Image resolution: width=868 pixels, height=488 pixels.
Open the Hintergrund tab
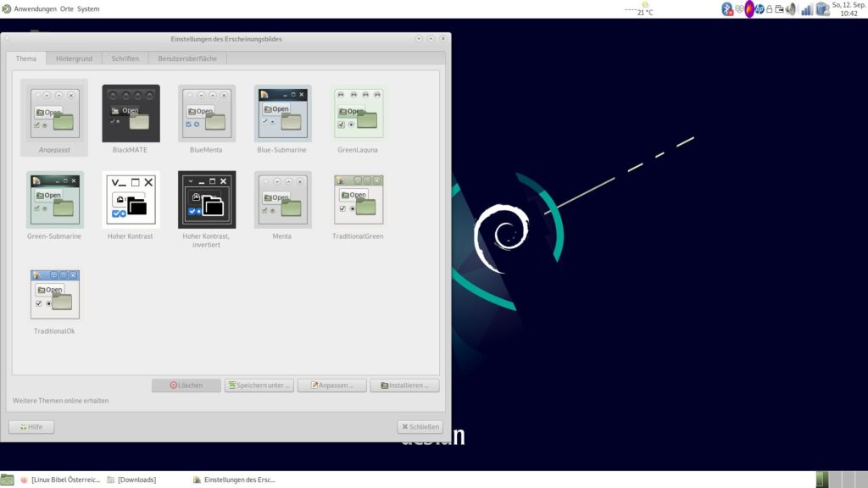pos(75,58)
